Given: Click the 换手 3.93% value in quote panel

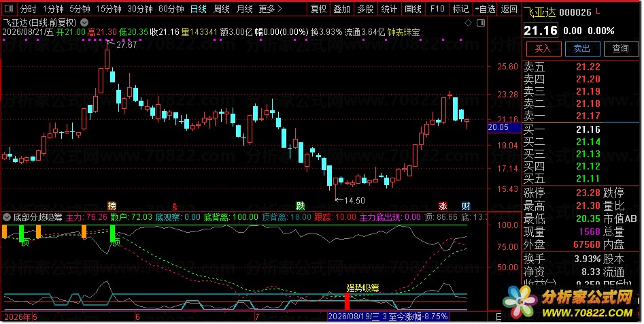Looking at the screenshot, I should pyautogui.click(x=588, y=259).
